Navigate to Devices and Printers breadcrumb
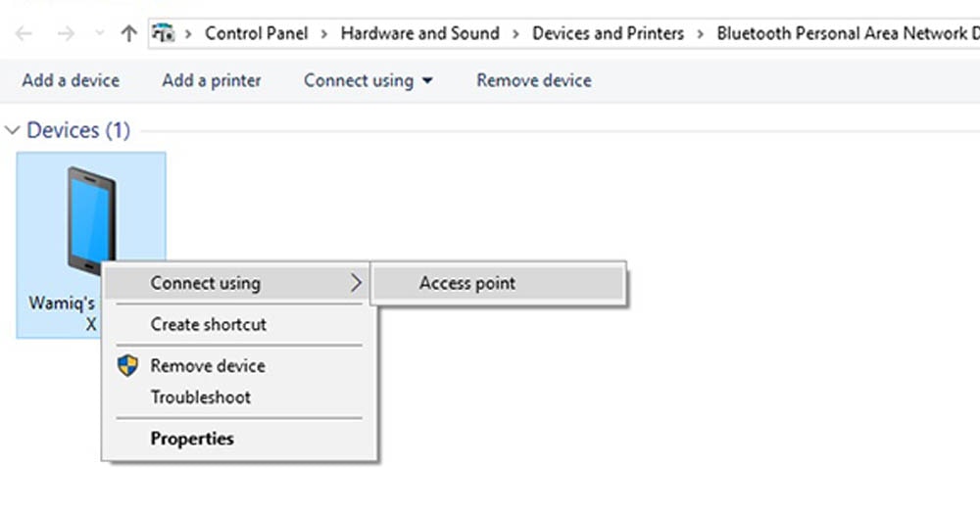Viewport: 980px width, 514px height. coord(609,33)
